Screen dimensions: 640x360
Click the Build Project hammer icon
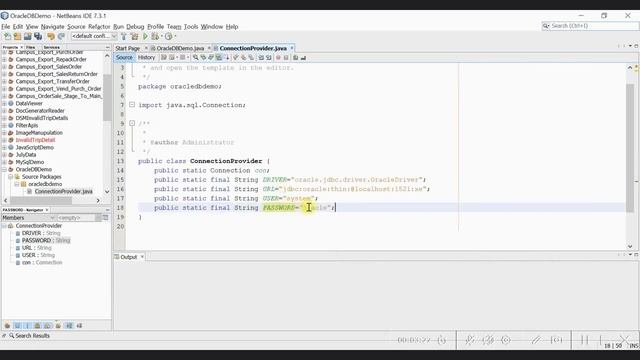(124, 37)
